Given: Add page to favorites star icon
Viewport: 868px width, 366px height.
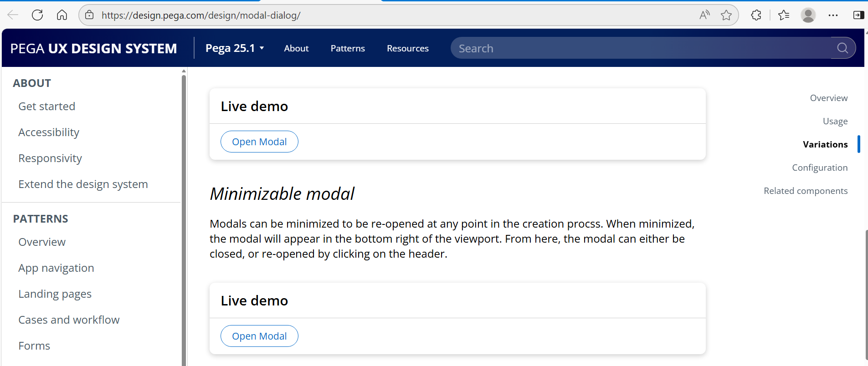Looking at the screenshot, I should pyautogui.click(x=726, y=15).
